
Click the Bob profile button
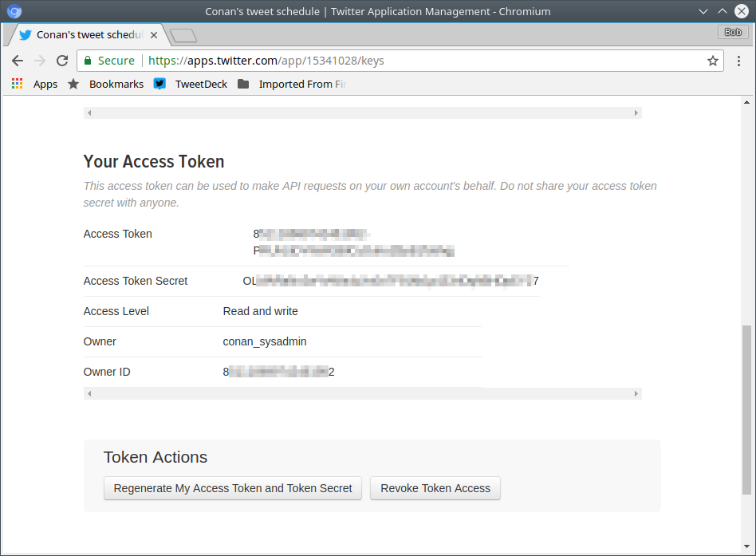click(x=733, y=32)
